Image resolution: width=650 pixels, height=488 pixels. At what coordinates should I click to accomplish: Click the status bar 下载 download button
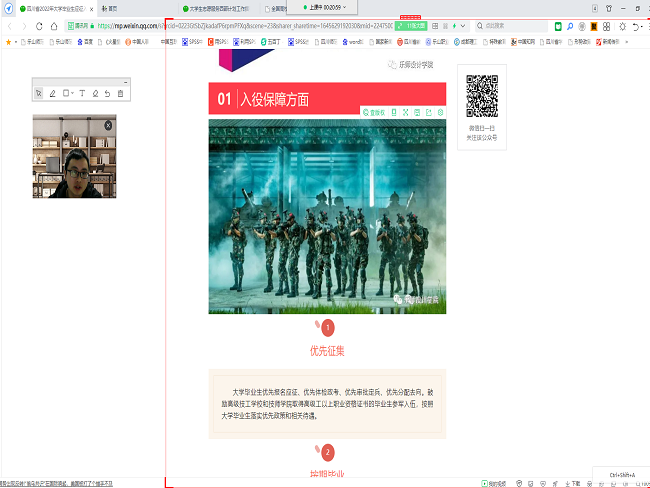(x=572, y=483)
